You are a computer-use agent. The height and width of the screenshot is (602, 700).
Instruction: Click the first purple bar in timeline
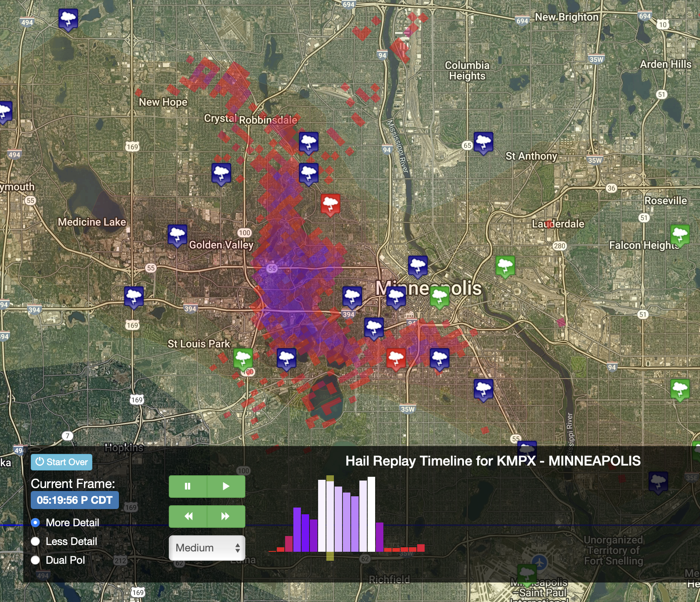coord(297,529)
